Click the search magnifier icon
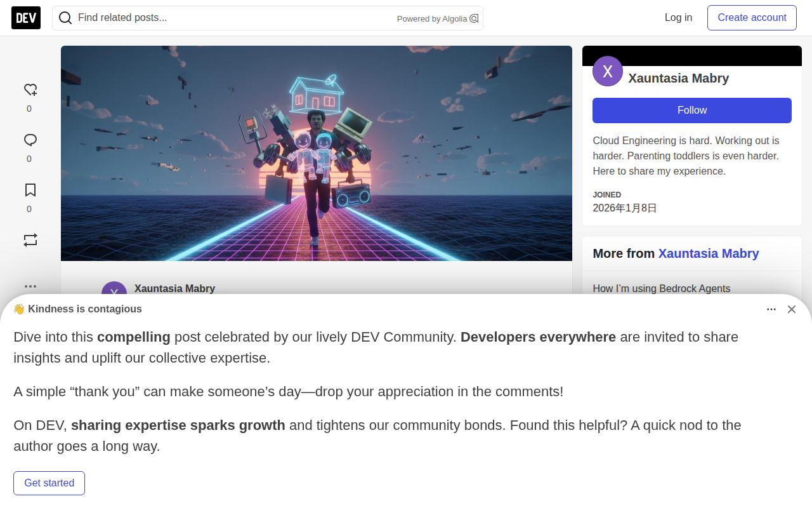Screen dimensions: 812x508 tap(65, 18)
